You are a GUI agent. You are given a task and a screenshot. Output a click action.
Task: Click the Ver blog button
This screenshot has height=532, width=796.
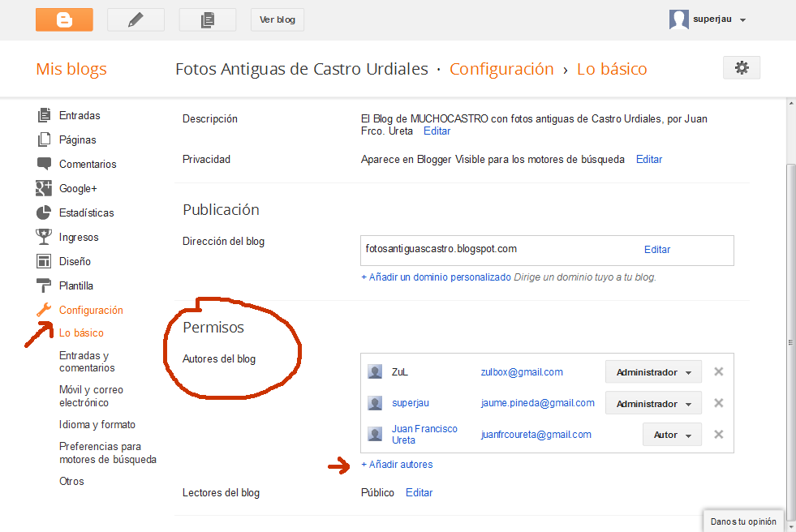coord(278,19)
